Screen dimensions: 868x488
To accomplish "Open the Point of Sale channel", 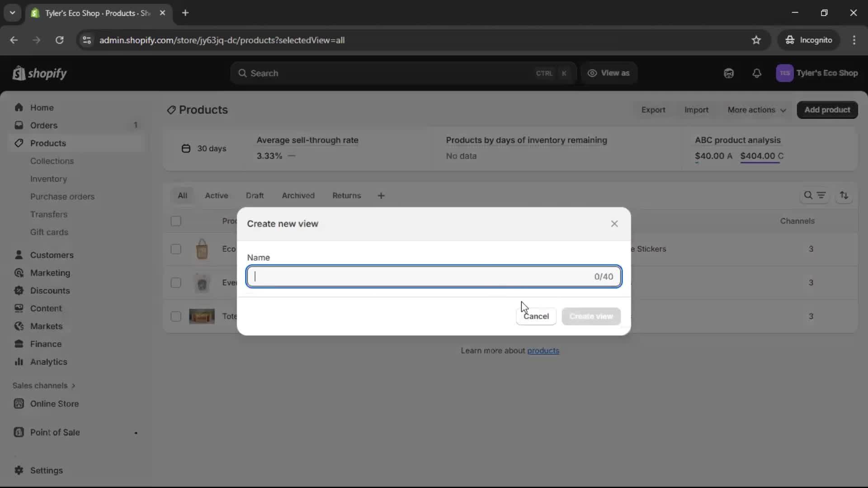I will pyautogui.click(x=54, y=432).
